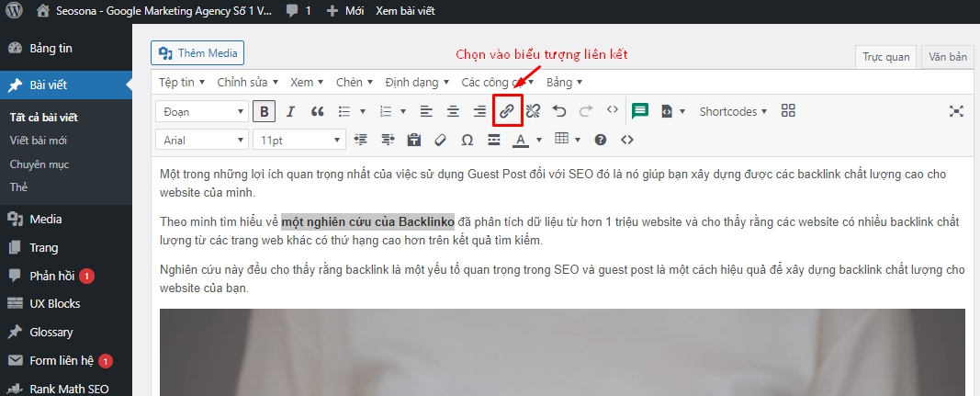Viewport: 980px width, 396px height.
Task: Insert a blockquote
Action: (318, 111)
